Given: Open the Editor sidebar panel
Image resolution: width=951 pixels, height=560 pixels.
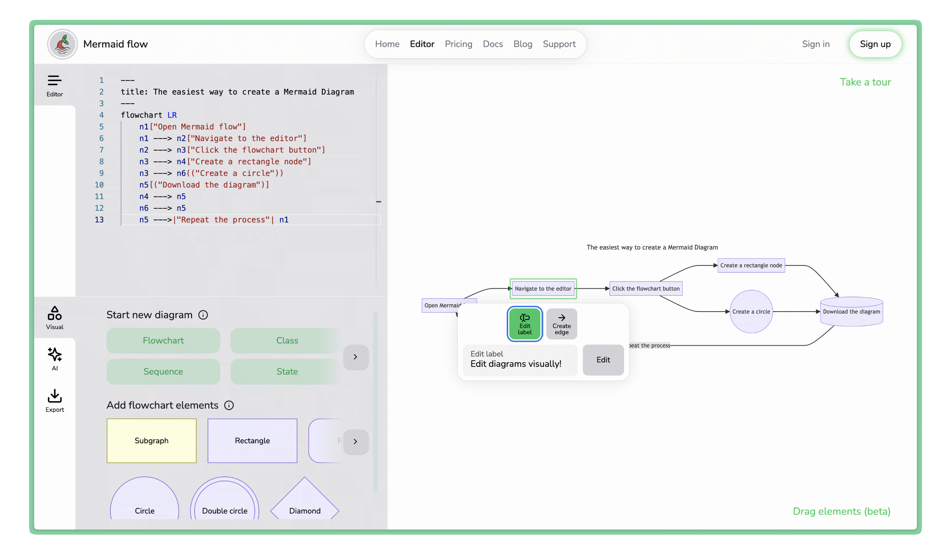Looking at the screenshot, I should [55, 85].
